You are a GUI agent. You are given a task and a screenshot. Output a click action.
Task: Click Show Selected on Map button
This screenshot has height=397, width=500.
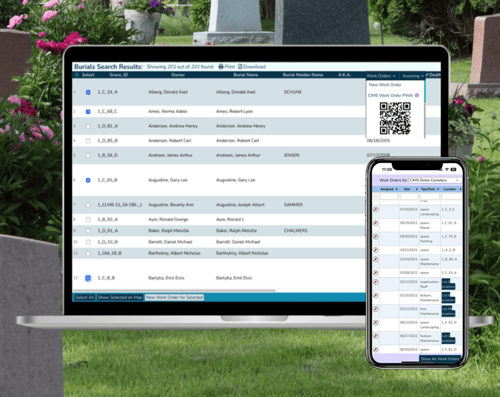(120, 297)
